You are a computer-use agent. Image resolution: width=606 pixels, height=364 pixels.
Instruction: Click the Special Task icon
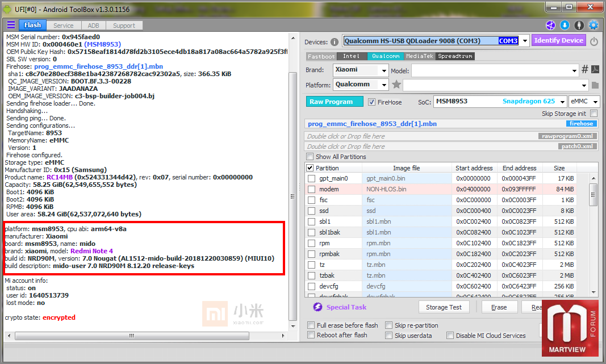(317, 307)
